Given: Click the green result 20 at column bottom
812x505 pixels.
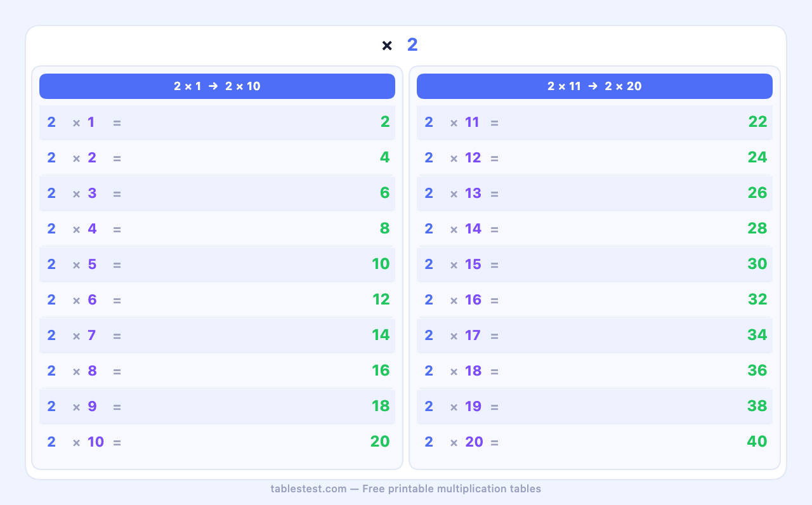Looking at the screenshot, I should (x=380, y=442).
